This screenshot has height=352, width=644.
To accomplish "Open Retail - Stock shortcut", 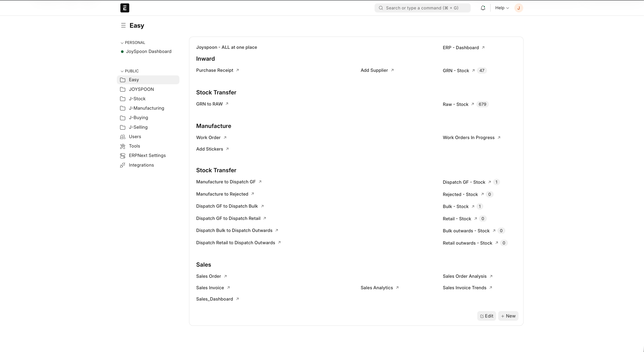I will pos(457,219).
